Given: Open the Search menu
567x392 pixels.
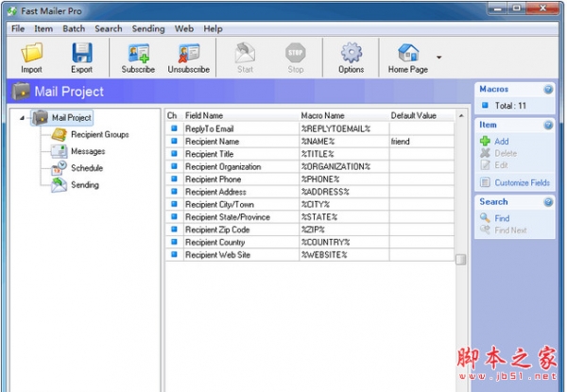Looking at the screenshot, I should click(x=109, y=28).
